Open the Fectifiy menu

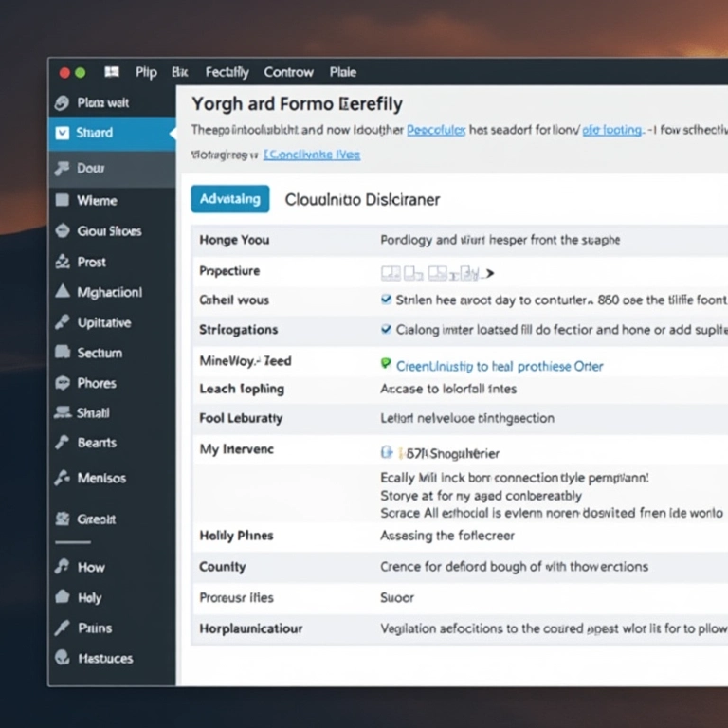(227, 72)
